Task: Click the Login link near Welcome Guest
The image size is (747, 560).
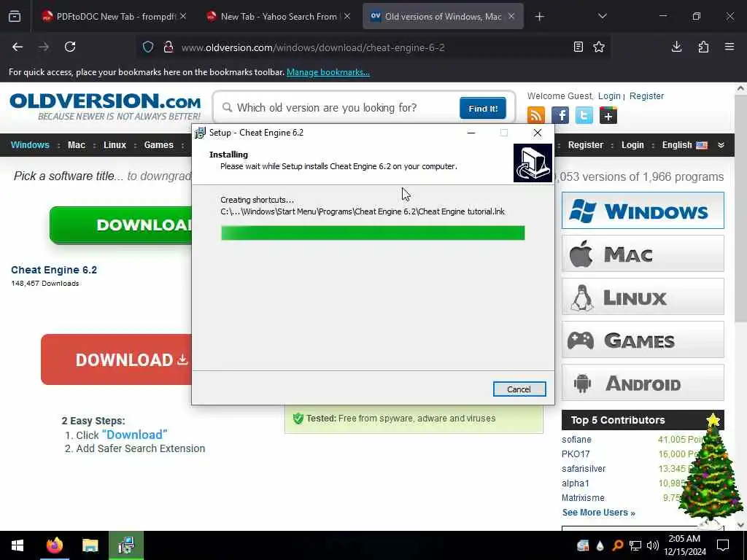Action: pos(609,96)
